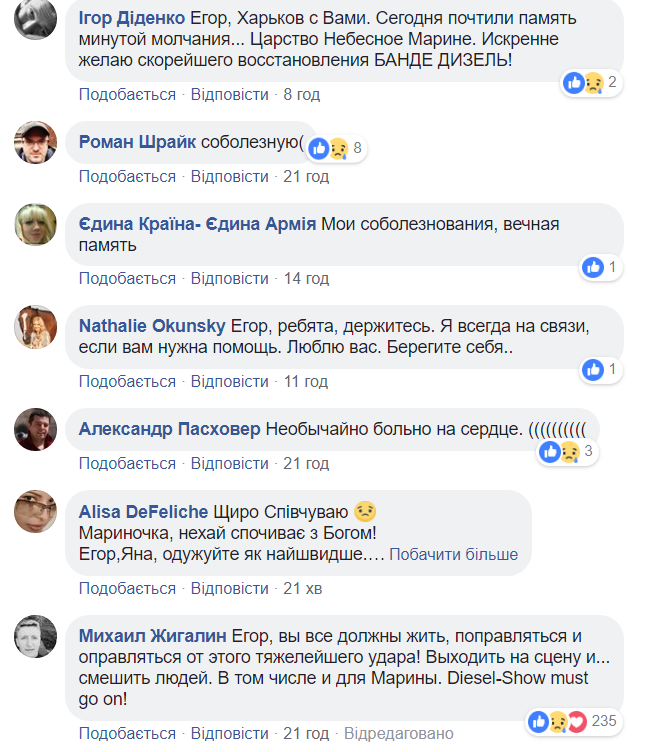Reply to Роман Шрайк's comment
This screenshot has width=669, height=752.
pyautogui.click(x=229, y=176)
